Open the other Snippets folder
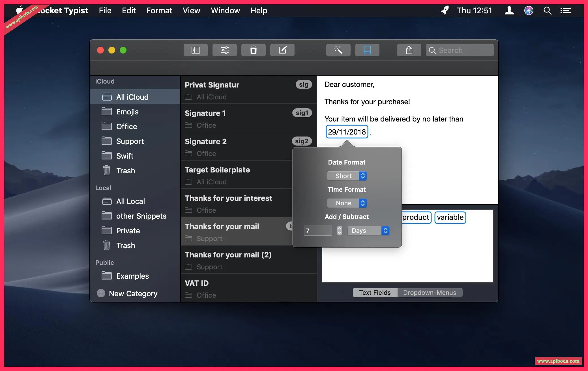This screenshot has width=588, height=371. pyautogui.click(x=135, y=216)
